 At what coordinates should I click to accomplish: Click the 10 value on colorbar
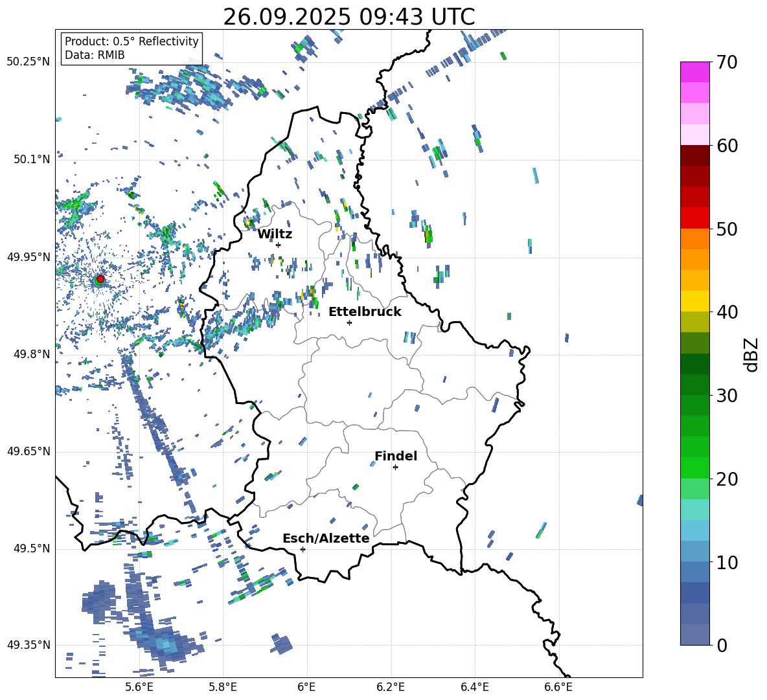coord(727,562)
